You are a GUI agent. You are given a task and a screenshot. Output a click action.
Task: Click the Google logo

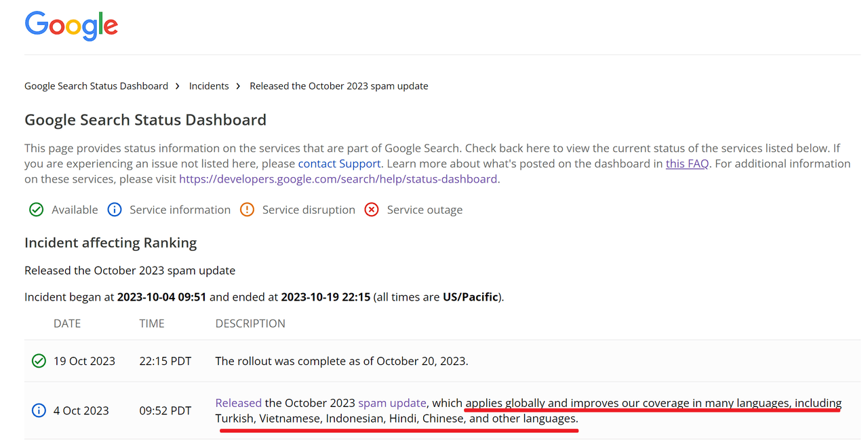(71, 26)
